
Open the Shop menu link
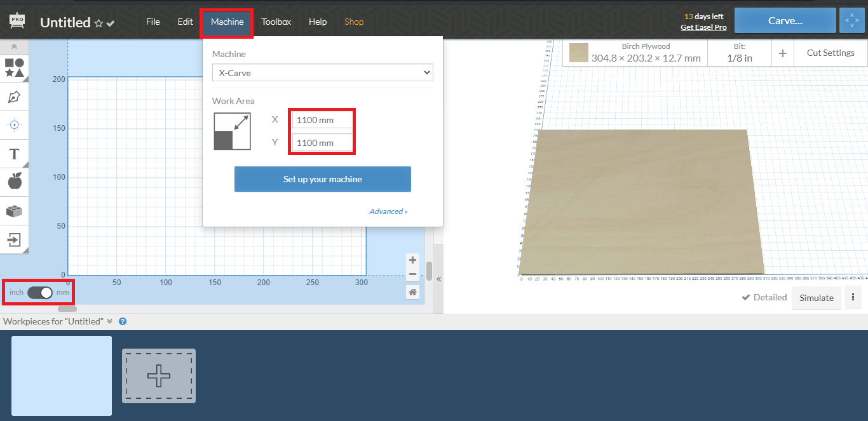point(354,22)
